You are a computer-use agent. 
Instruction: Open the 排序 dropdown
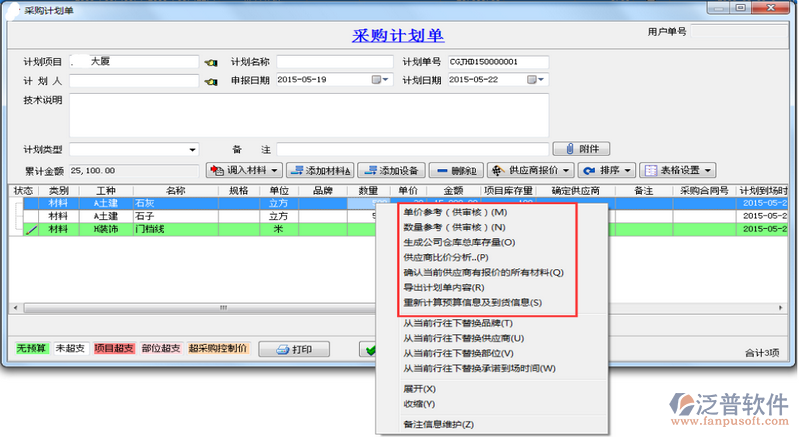click(607, 170)
